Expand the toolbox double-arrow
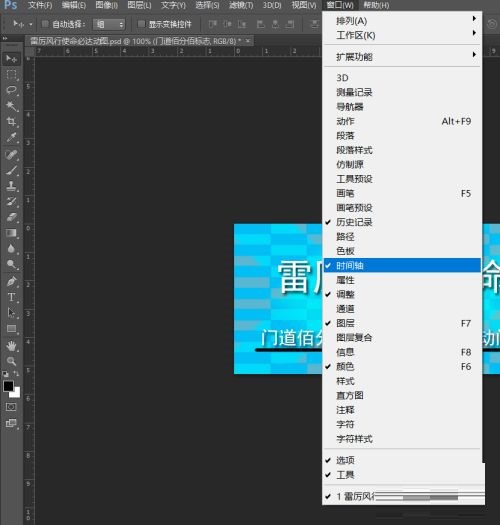Screen dimensions: 500x525 point(5,39)
